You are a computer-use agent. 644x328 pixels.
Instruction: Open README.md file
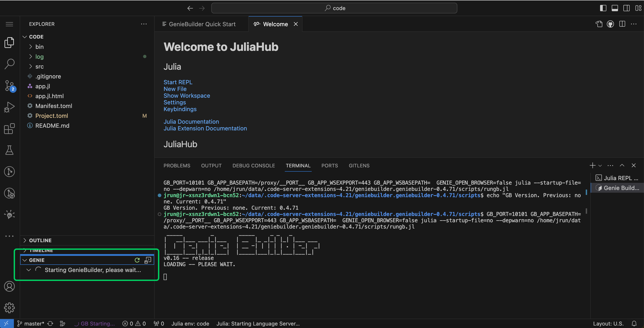pos(52,125)
